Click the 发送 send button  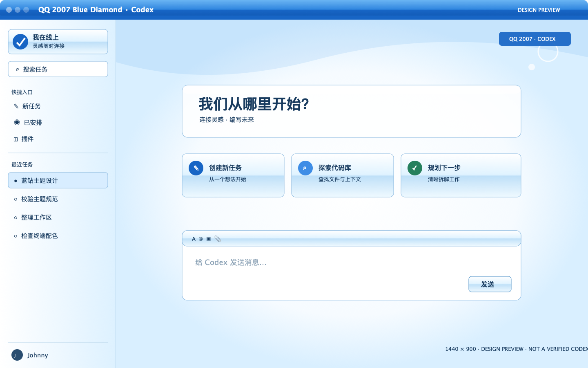[490, 284]
